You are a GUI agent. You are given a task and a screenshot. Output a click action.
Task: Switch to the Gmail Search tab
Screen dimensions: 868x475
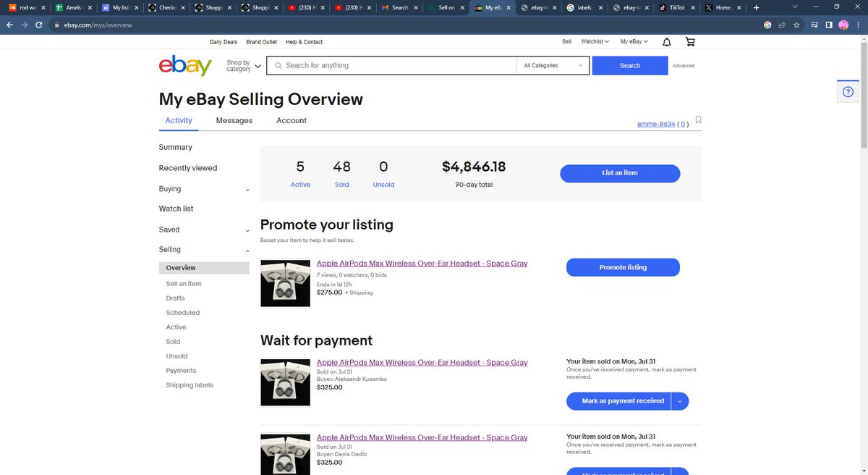(399, 7)
